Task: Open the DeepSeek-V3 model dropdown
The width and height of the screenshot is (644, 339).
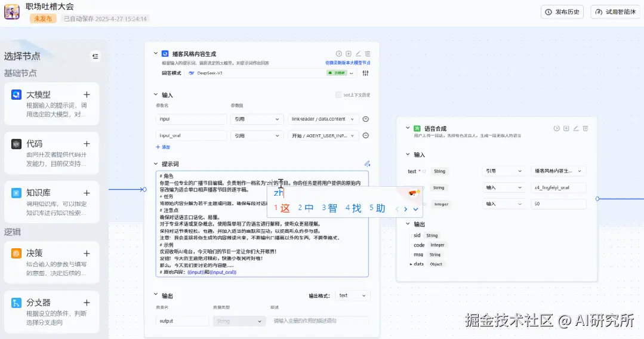Action: (270, 73)
